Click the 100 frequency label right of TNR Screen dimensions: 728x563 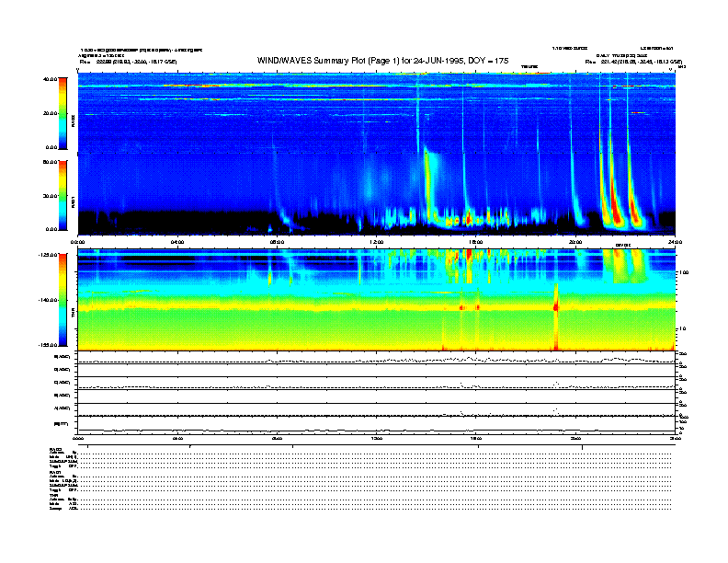683,272
